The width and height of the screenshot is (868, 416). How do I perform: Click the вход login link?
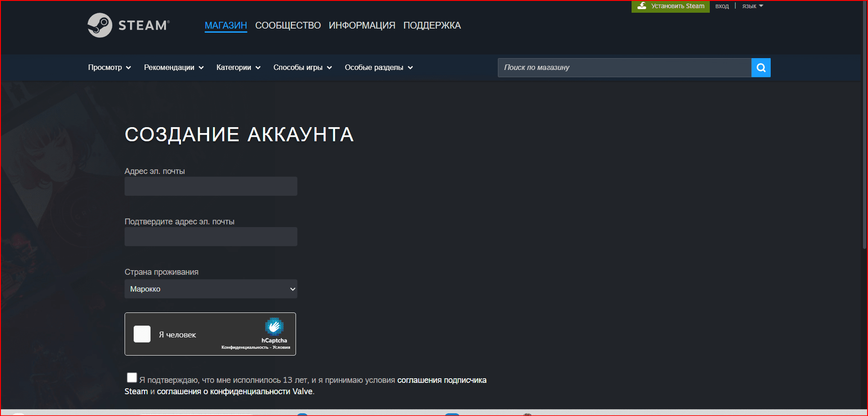pos(722,6)
